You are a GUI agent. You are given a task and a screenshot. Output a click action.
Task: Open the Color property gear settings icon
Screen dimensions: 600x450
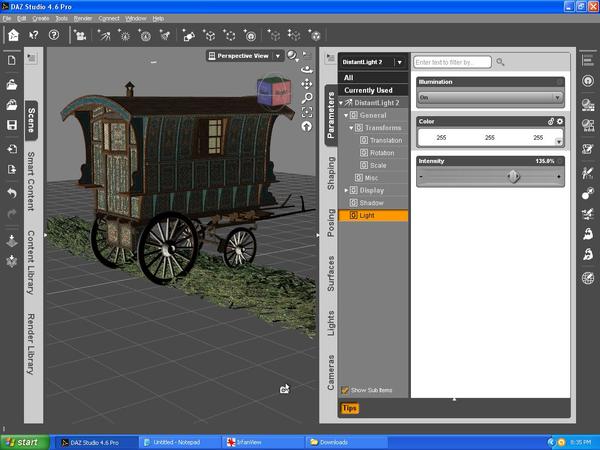560,121
